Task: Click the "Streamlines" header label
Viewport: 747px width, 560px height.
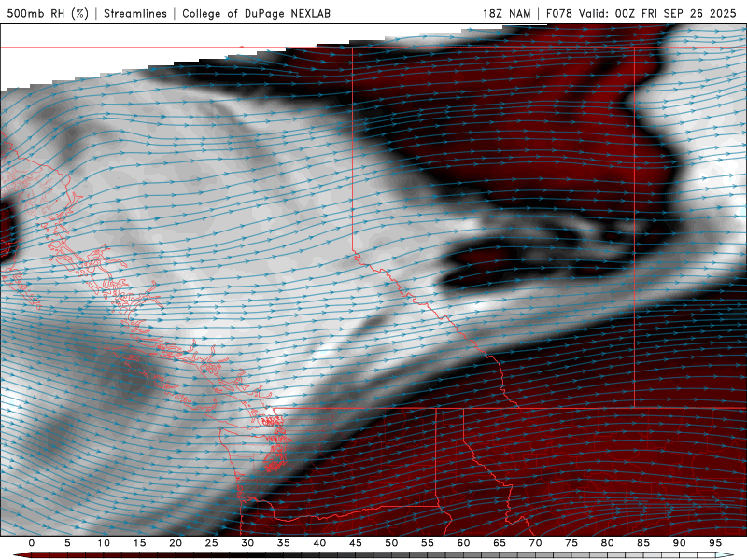Action: (135, 13)
